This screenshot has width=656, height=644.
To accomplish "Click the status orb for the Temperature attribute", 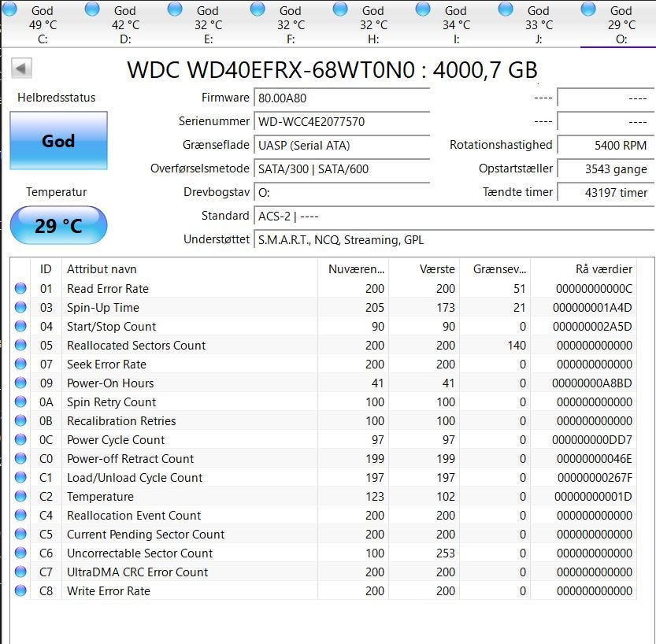I will point(20,496).
